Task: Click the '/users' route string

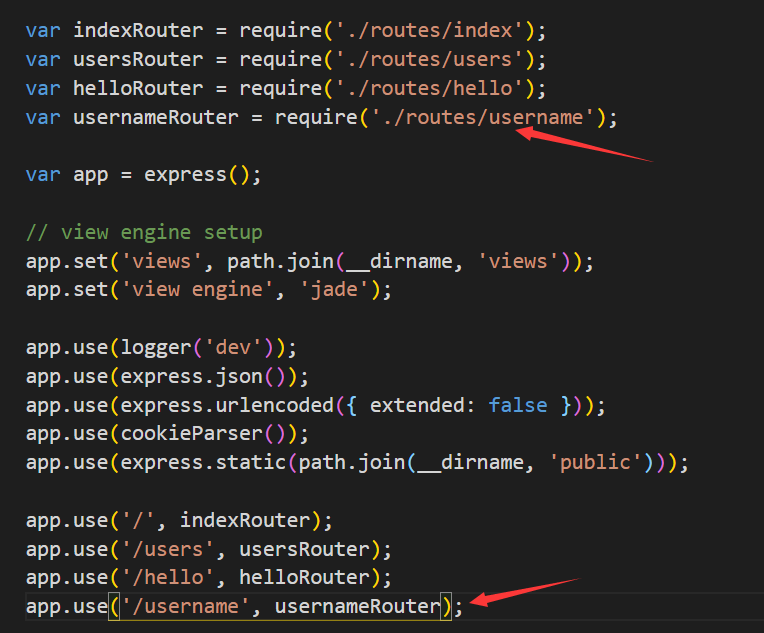Action: (x=168, y=549)
